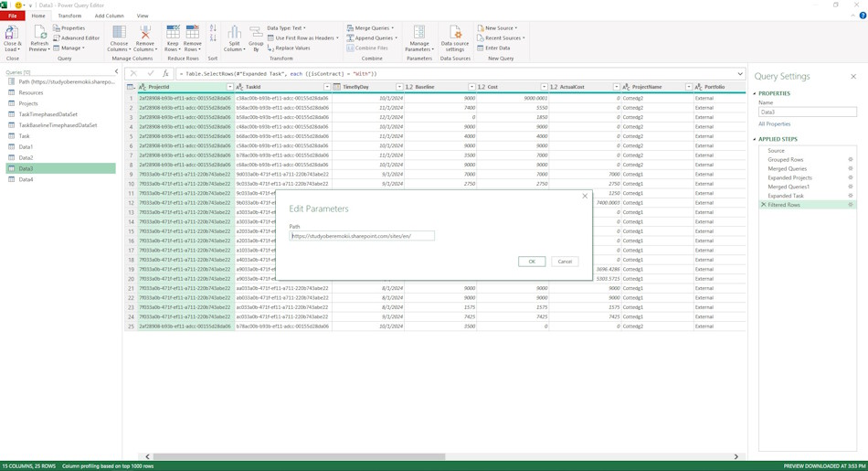Switch to the Transform ribbon tab
Image resolution: width=868 pixels, height=471 pixels.
(69, 16)
